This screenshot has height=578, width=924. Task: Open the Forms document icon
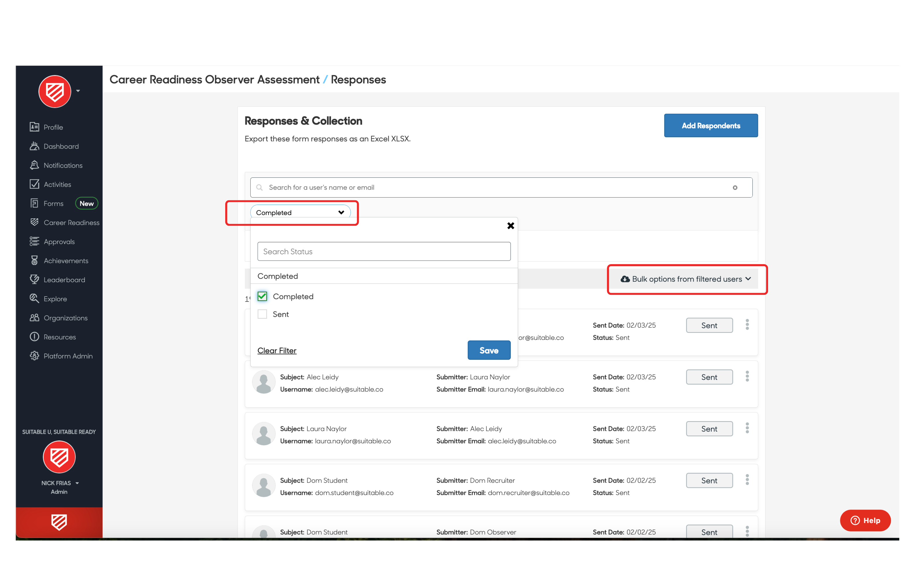34,203
